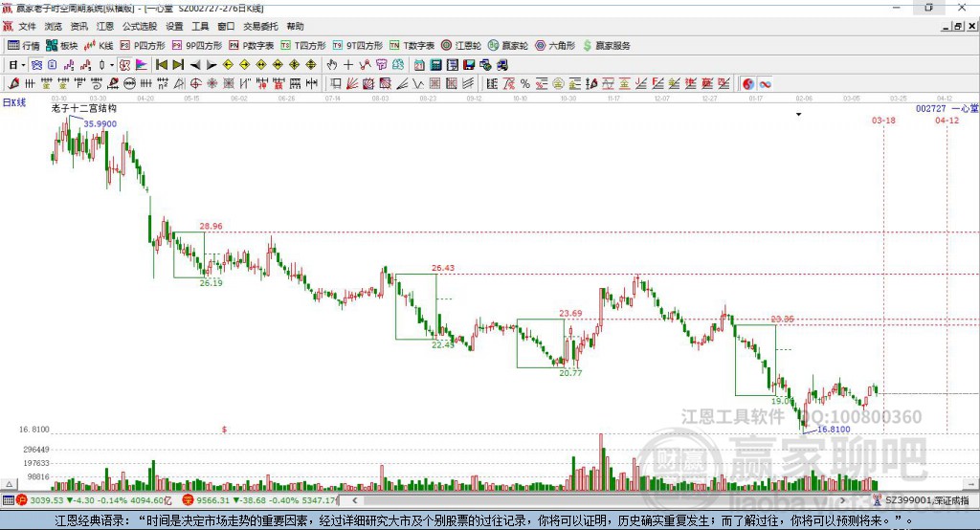Viewport: 980px width, 530px height.
Task: Open the 9P四方形 tool
Action: click(x=196, y=46)
